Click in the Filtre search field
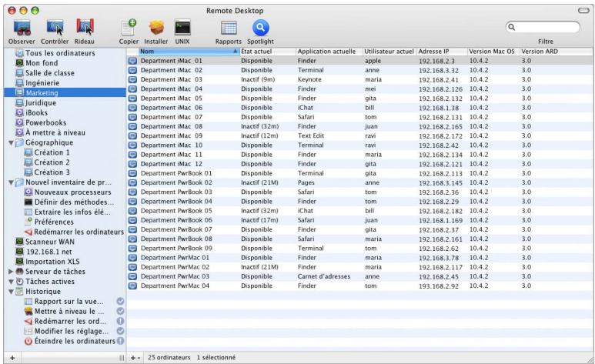This screenshot has width=595, height=364. [543, 27]
